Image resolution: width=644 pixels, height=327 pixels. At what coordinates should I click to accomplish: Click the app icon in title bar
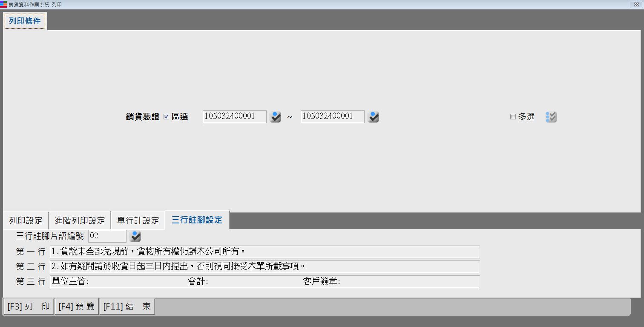(3, 4)
